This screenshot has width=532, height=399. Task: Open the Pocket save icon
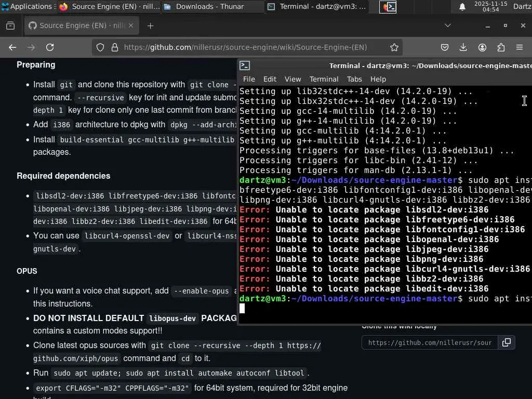tap(445, 47)
